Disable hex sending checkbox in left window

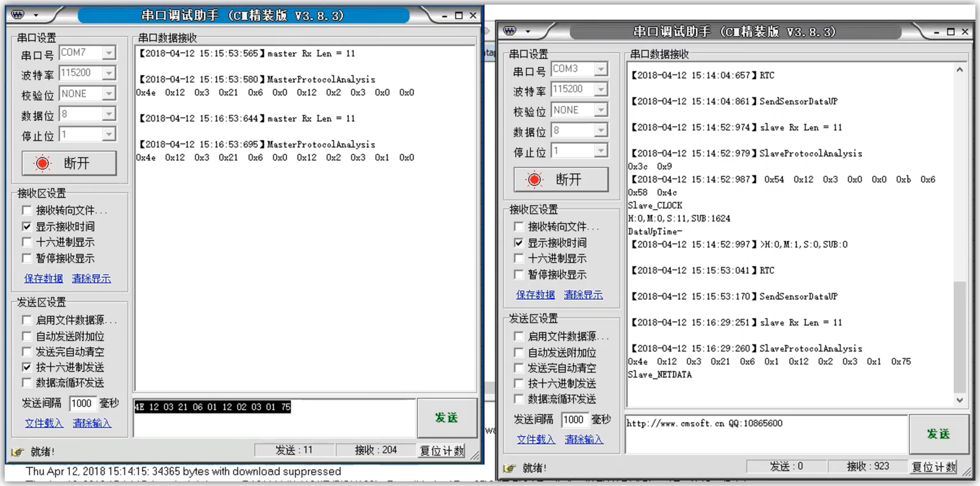click(x=26, y=367)
